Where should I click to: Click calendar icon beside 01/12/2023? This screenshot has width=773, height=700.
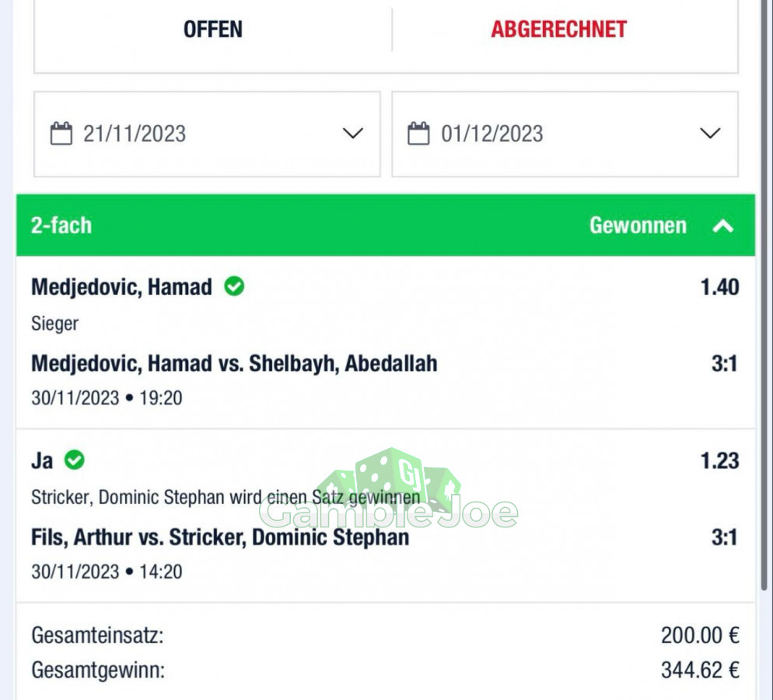(x=418, y=134)
